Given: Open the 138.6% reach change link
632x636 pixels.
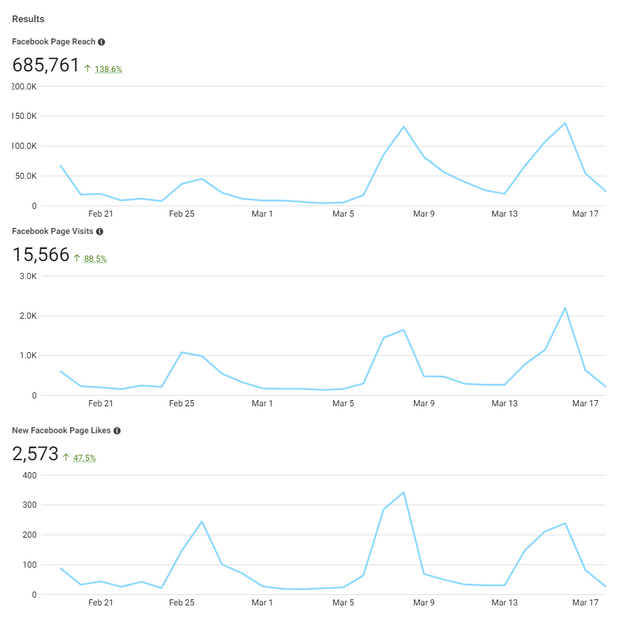Looking at the screenshot, I should pos(108,69).
